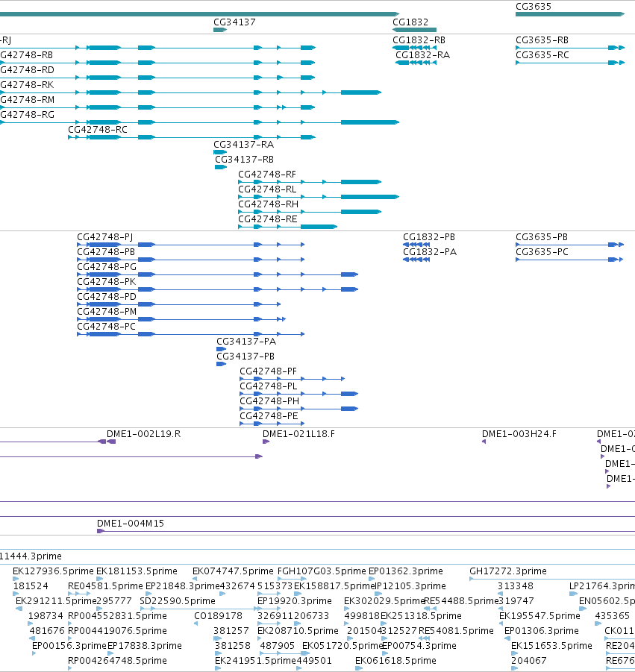Select EST entry 319747
The width and height of the screenshot is (635, 672).
(516, 601)
